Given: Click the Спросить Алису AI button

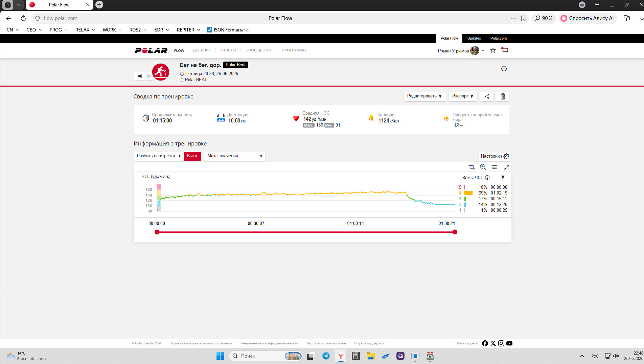Looking at the screenshot, I should click(588, 18).
